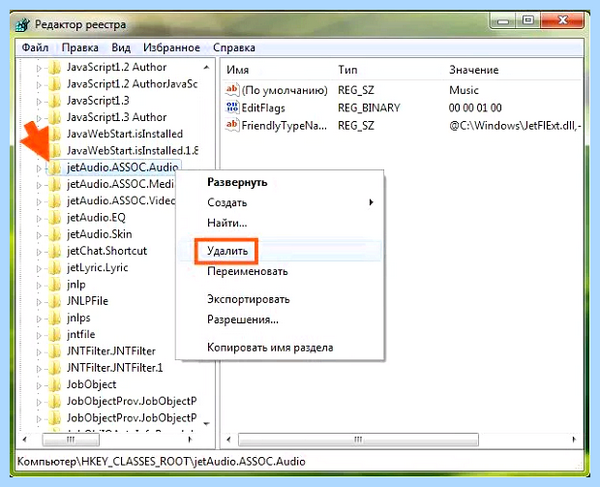Click values pane scroll right arrow
The width and height of the screenshot is (600, 487).
pos(574,439)
